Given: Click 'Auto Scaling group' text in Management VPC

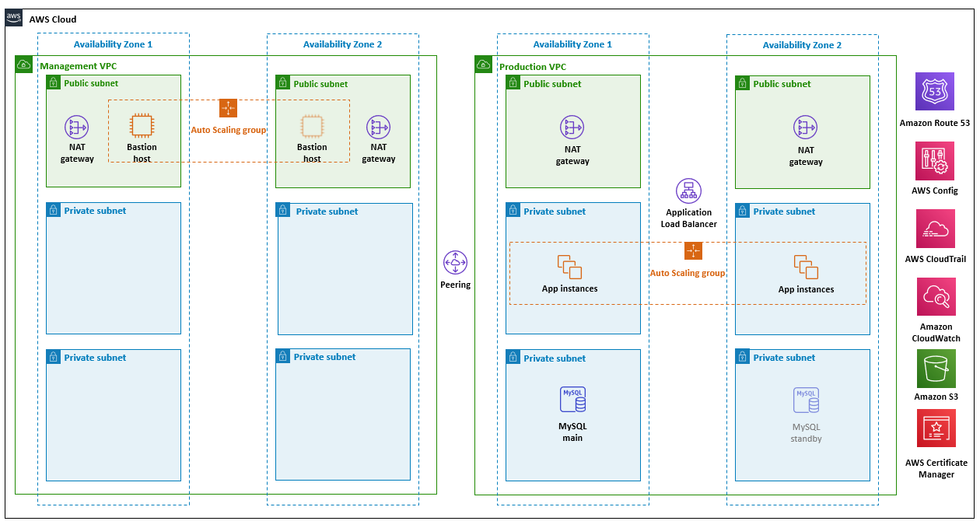Looking at the screenshot, I should click(x=229, y=130).
